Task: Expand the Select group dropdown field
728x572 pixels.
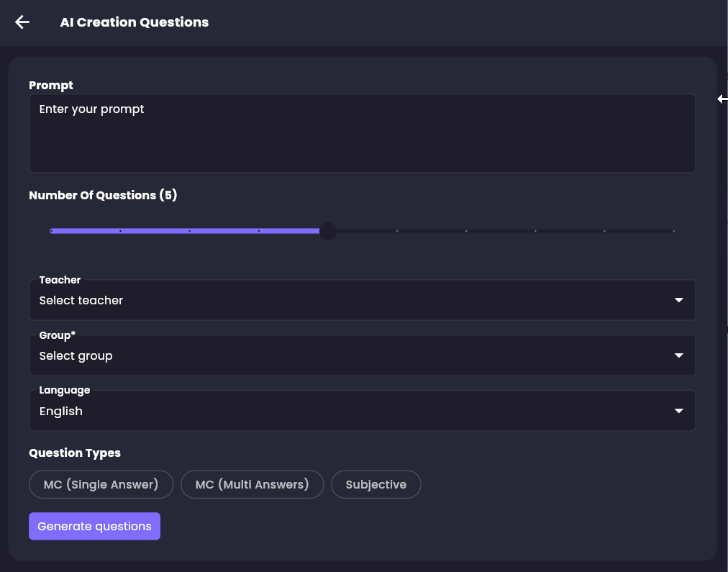Action: (345, 355)
